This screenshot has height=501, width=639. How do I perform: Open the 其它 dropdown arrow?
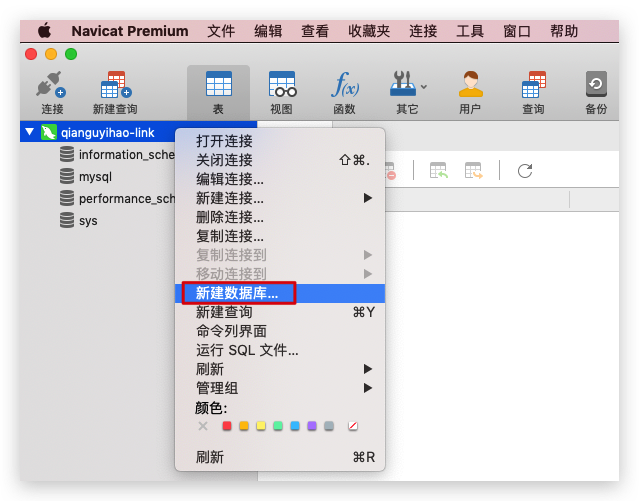(424, 86)
